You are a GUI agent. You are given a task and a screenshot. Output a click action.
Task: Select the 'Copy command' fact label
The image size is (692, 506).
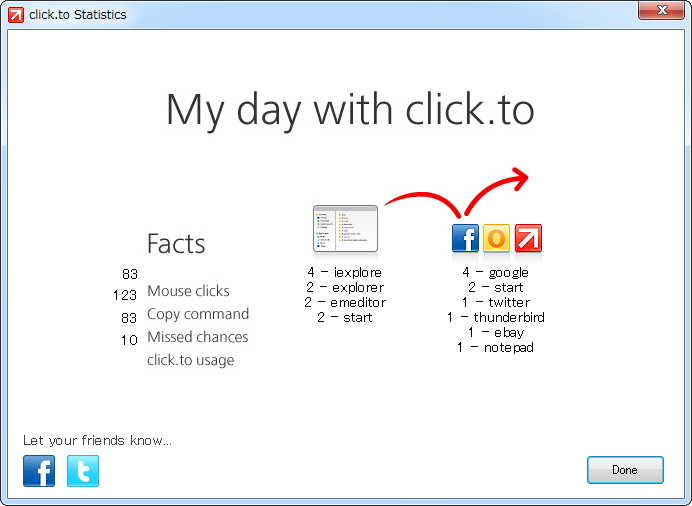click(198, 314)
